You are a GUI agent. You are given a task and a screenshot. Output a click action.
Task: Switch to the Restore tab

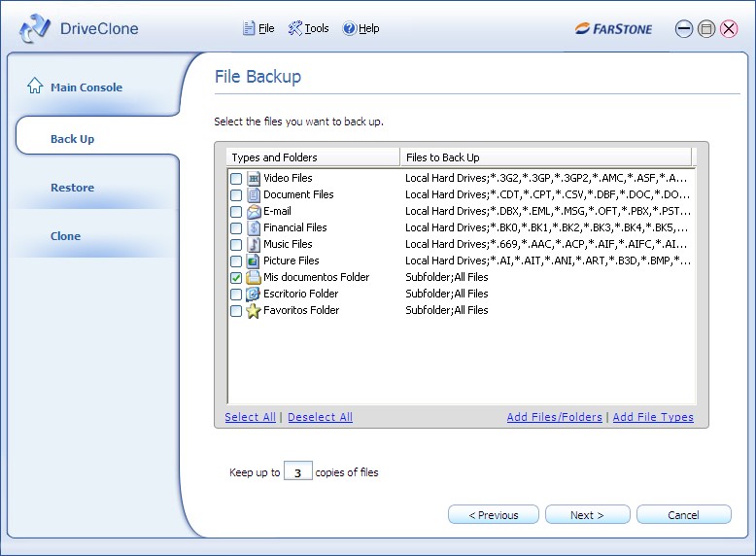coord(73,188)
